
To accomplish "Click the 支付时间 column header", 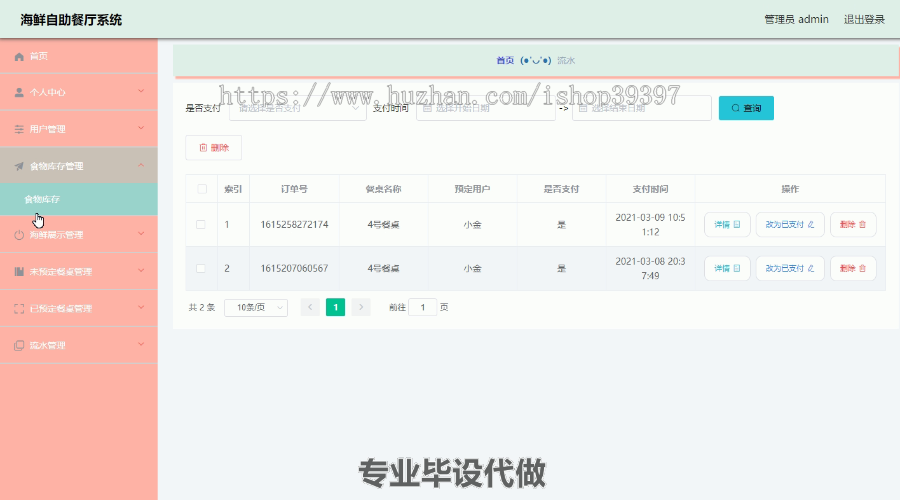I will 650,189.
